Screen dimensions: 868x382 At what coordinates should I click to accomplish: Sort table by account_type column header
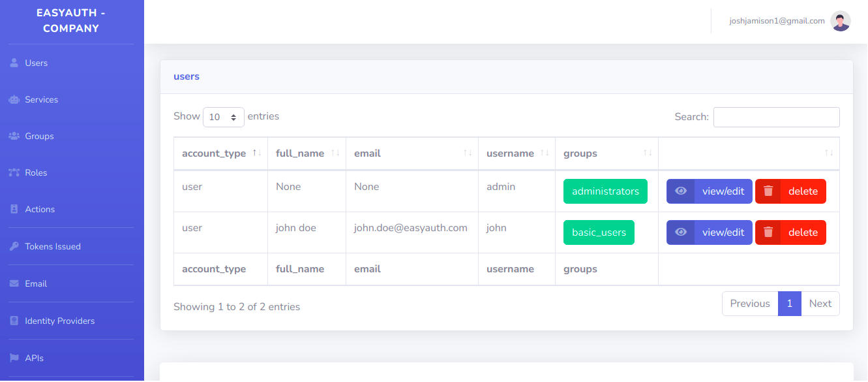click(221, 153)
